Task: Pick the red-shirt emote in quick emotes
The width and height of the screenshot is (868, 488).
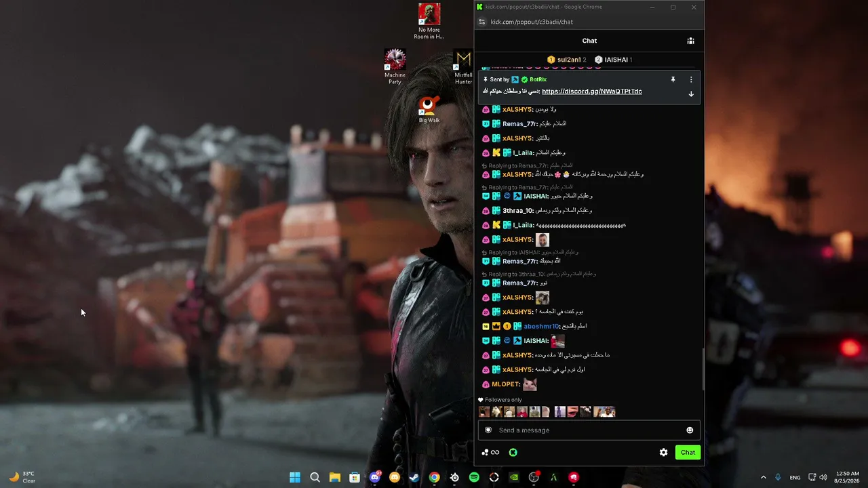Action: click(522, 411)
